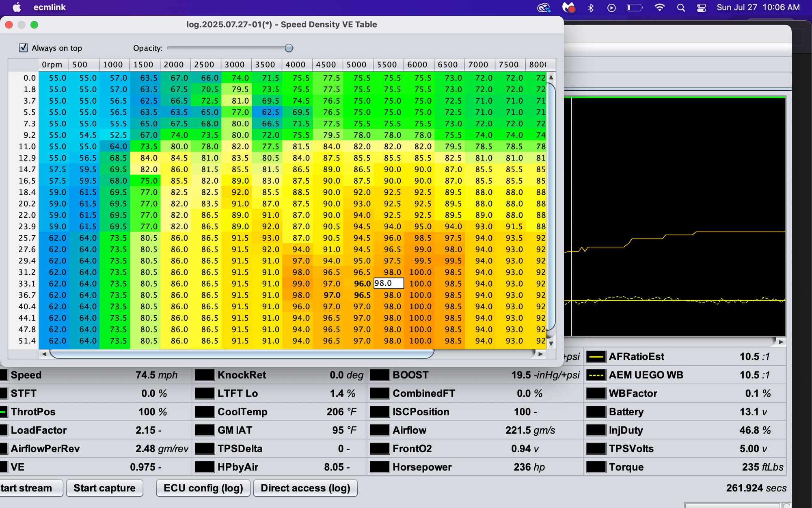Click the AEM UEGO WB dashed color swatch

(x=596, y=375)
